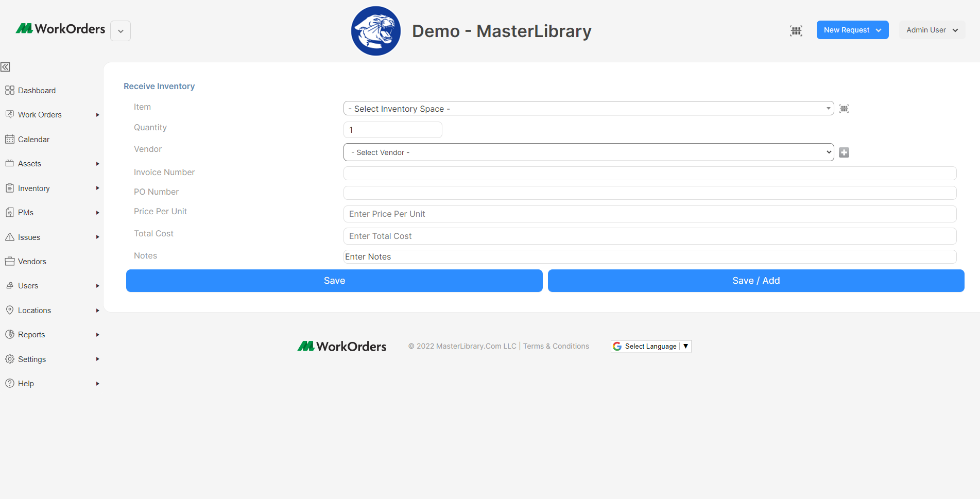The image size is (980, 499).
Task: Click the Help question-mark icon
Action: click(x=10, y=383)
